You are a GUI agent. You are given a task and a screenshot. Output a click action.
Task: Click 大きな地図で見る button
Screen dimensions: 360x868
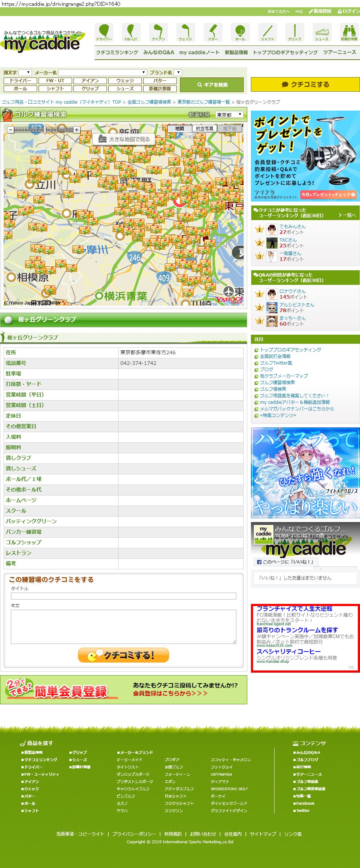click(x=124, y=139)
